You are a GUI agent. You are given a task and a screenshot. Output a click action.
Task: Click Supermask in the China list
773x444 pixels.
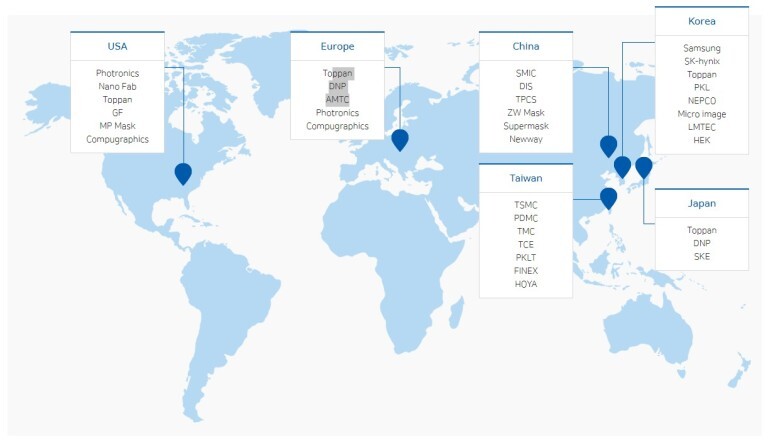(x=526, y=126)
